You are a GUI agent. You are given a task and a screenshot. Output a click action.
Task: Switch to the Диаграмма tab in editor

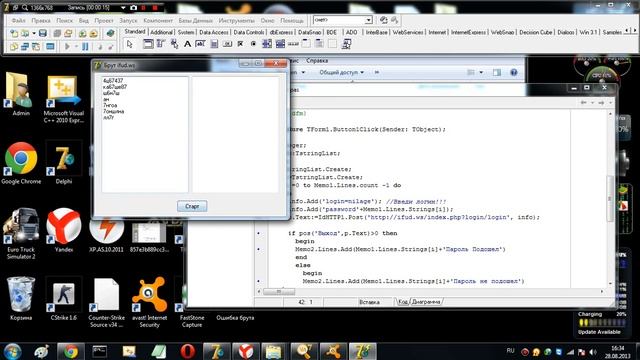(426, 302)
